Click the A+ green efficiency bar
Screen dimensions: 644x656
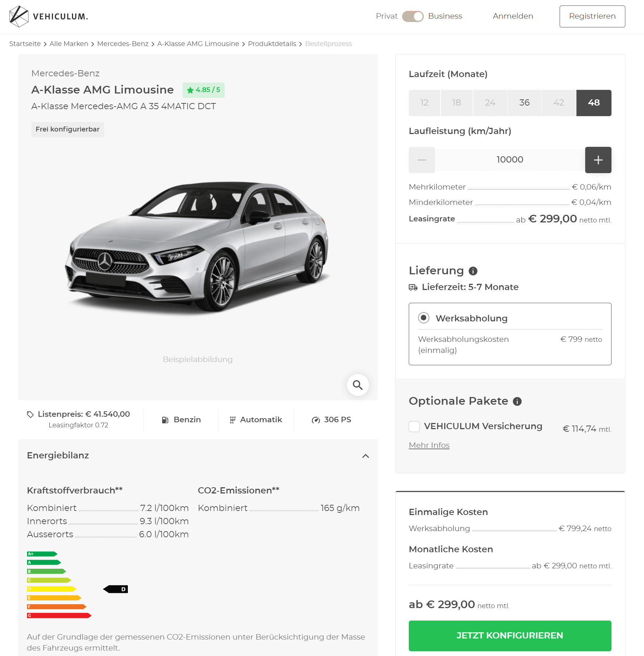pos(42,554)
